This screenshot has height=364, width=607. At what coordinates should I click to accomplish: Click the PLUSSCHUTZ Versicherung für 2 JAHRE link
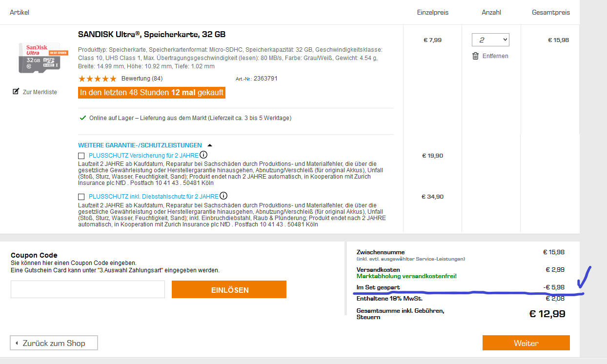coord(143,156)
